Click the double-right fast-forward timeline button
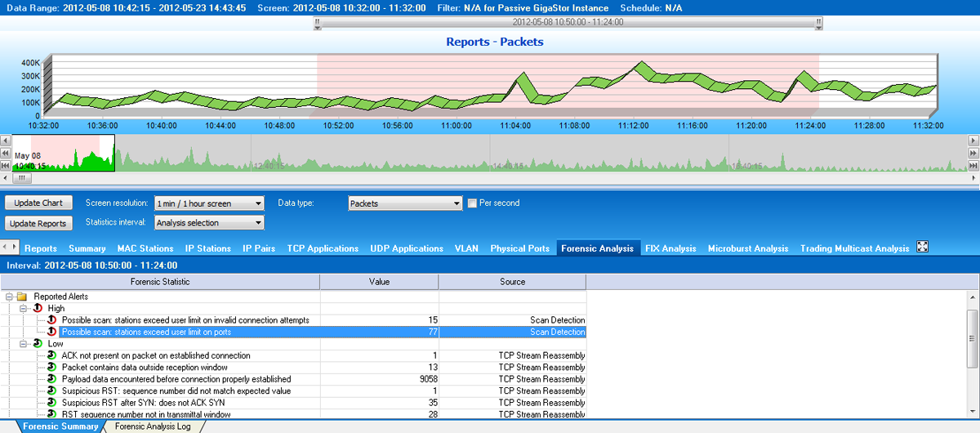 973,153
